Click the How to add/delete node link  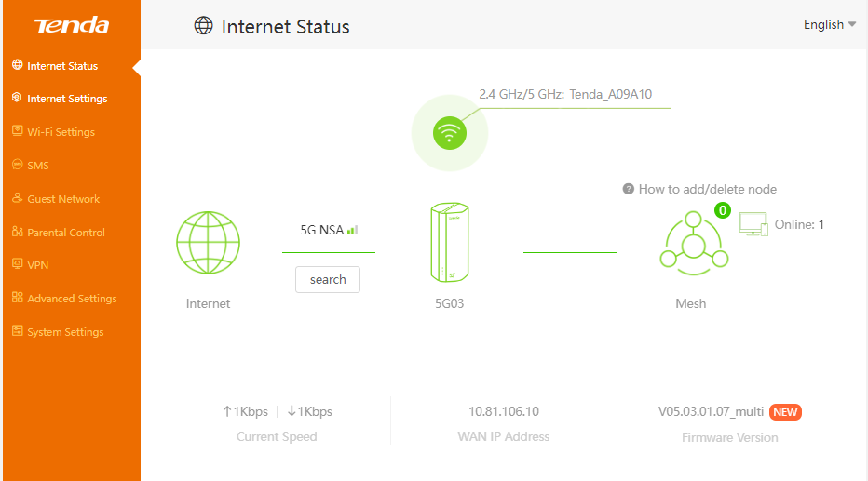pos(707,189)
